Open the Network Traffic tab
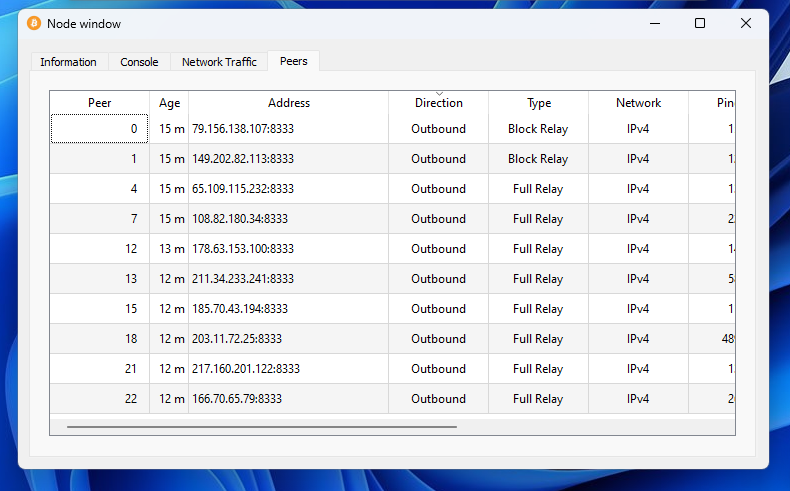 click(219, 62)
